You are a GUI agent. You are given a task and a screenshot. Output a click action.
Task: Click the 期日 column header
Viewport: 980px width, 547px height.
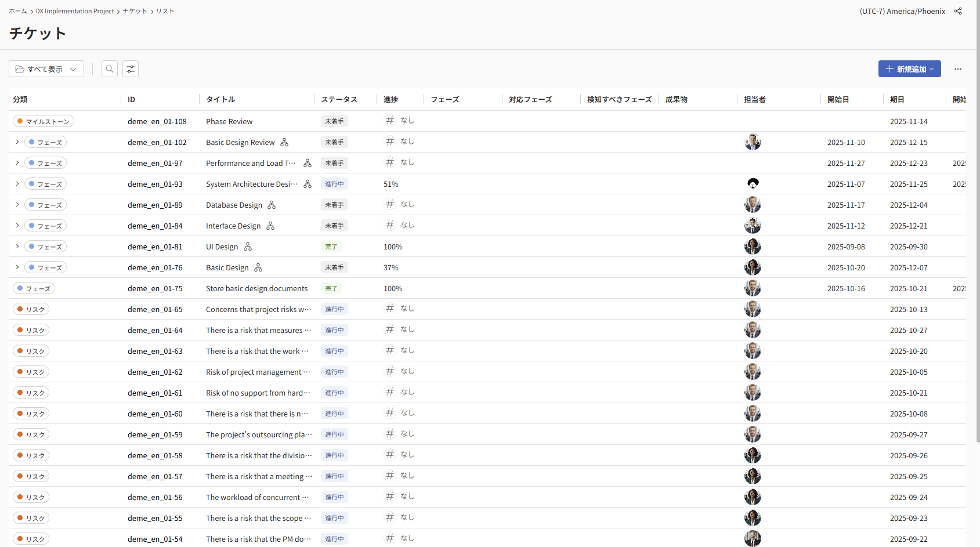tap(897, 99)
